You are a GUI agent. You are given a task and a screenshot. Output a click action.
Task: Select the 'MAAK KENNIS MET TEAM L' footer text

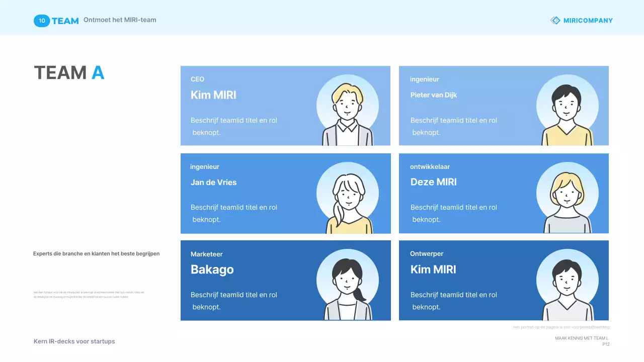582,338
